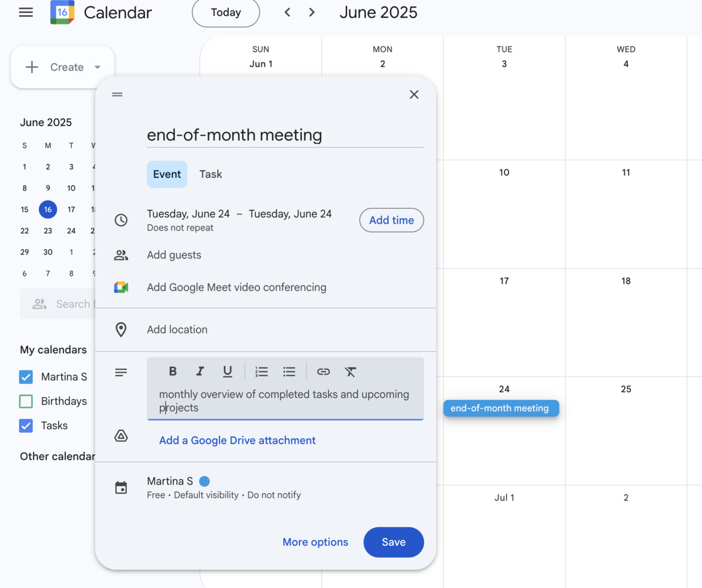This screenshot has height=588, width=702.
Task: Edit the event title field
Action: coord(285,135)
